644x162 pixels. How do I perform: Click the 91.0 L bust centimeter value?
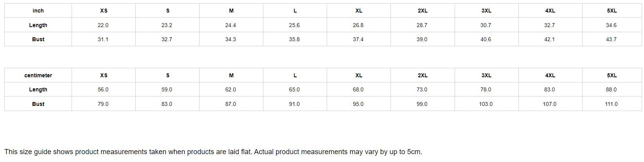294,104
